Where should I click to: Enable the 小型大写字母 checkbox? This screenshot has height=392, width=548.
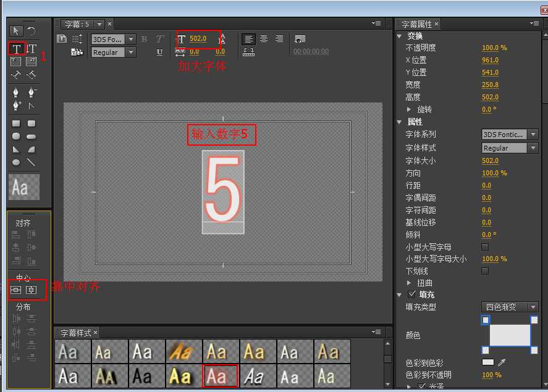click(x=485, y=247)
